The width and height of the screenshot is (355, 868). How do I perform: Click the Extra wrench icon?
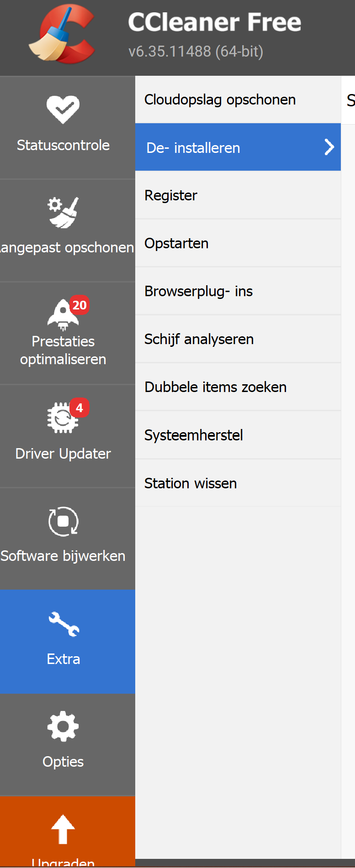[64, 624]
